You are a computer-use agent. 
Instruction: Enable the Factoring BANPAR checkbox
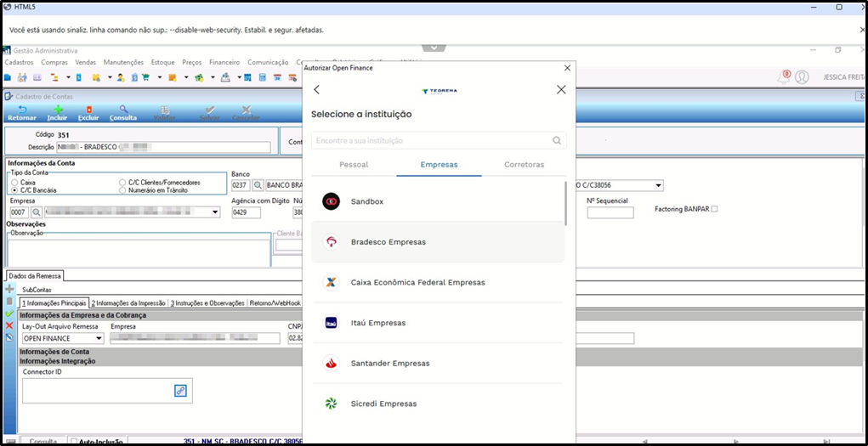[715, 209]
